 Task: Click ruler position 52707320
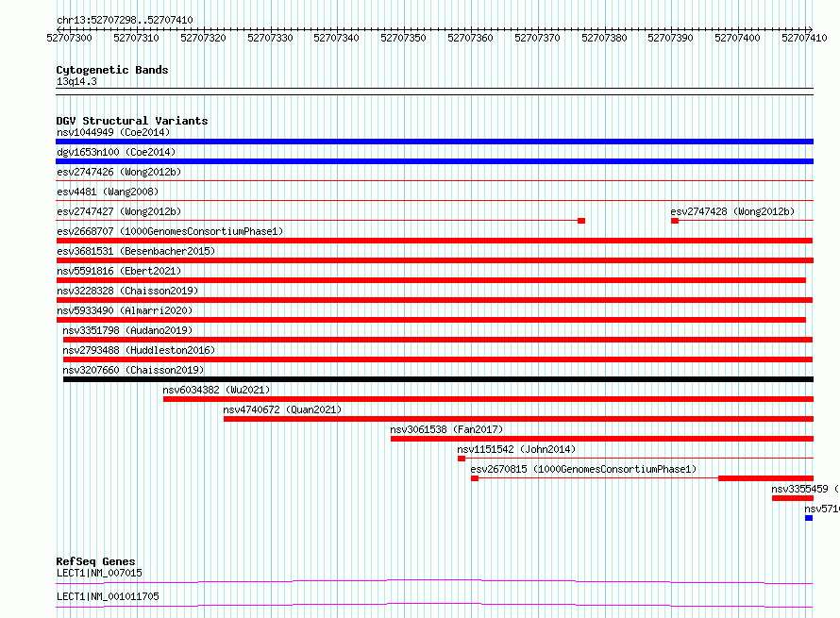[x=203, y=38]
